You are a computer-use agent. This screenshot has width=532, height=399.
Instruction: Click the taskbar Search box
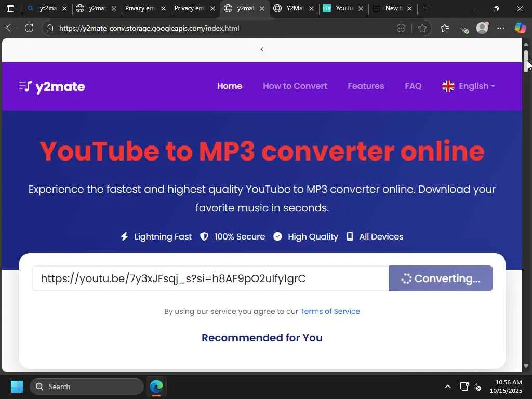[x=87, y=387]
